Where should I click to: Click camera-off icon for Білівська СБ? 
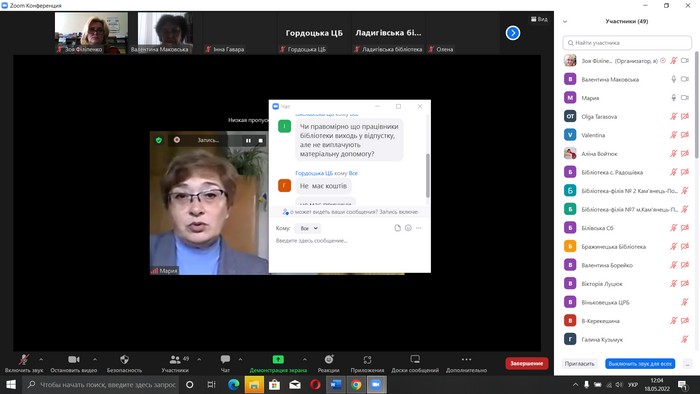point(685,228)
